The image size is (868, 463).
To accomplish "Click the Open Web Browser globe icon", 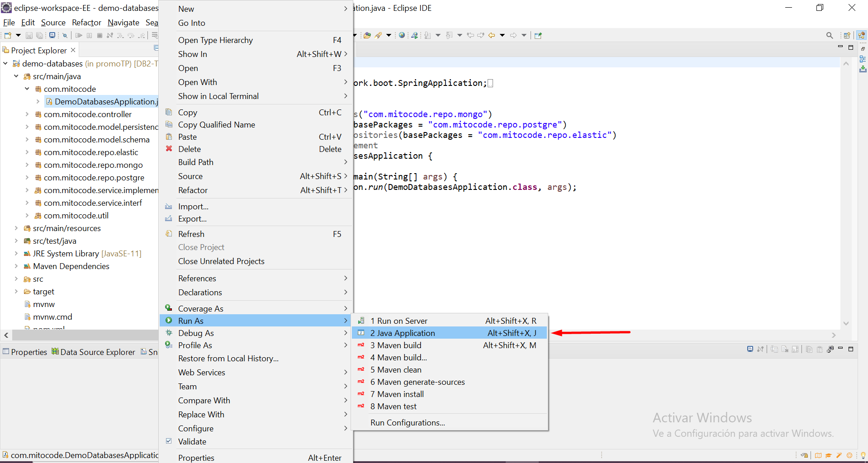I will click(x=402, y=35).
